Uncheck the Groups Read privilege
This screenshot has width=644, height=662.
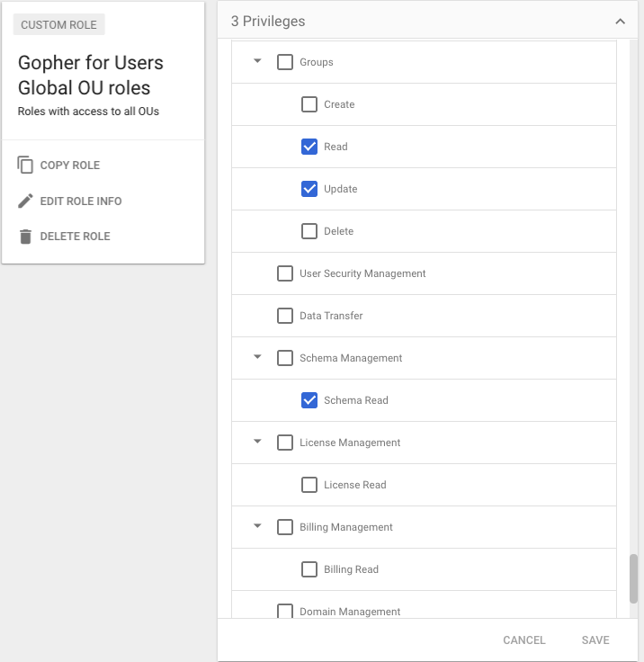tap(309, 147)
